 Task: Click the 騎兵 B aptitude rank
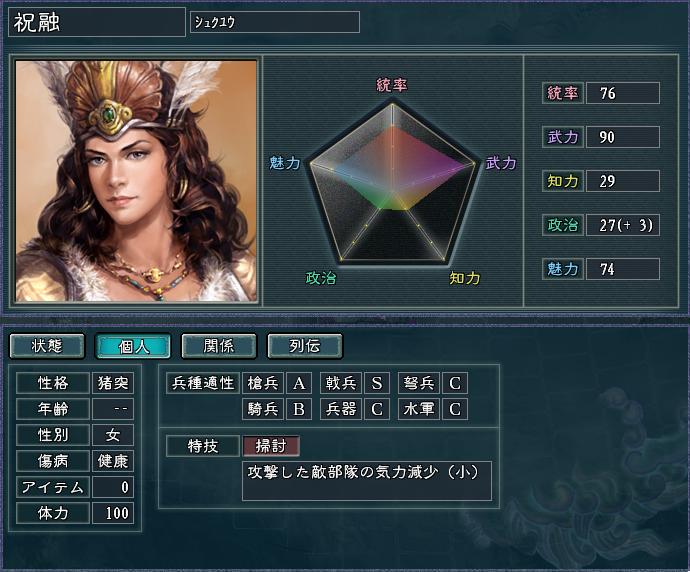299,409
